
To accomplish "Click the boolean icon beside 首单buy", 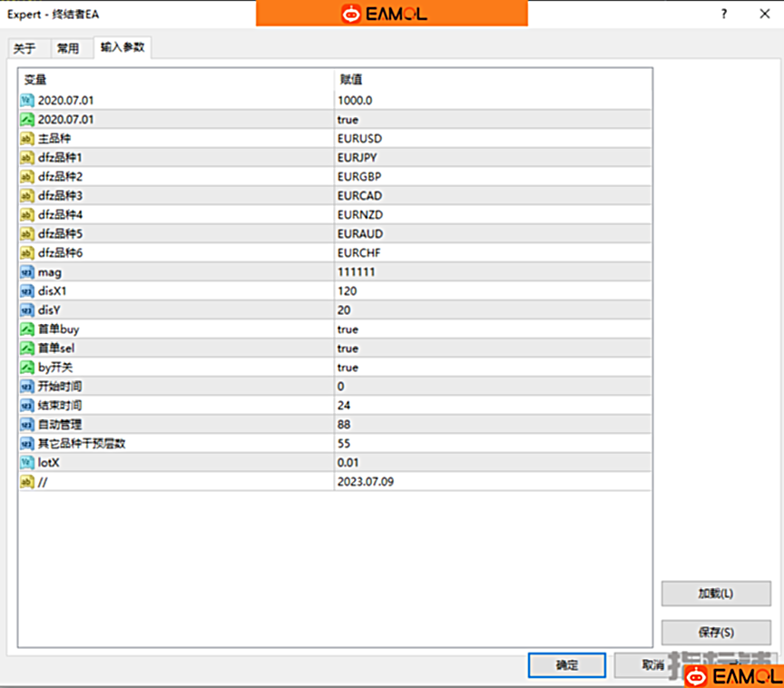I will pyautogui.click(x=27, y=329).
